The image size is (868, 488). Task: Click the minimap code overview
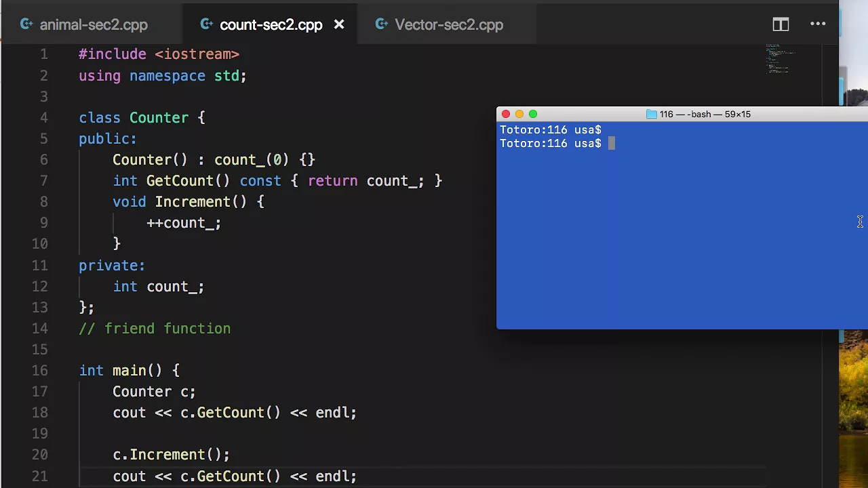click(780, 59)
